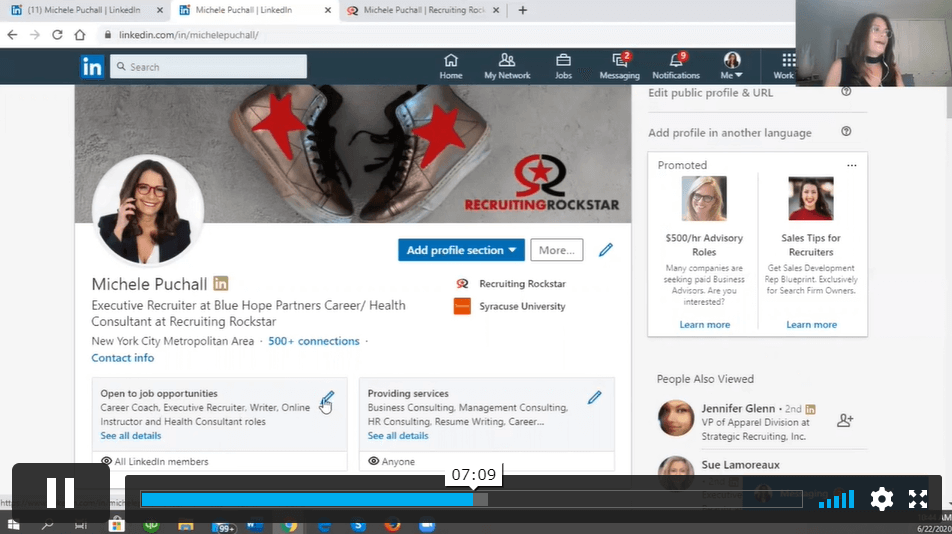
Task: Open Zoom from the taskbar
Action: 427,526
